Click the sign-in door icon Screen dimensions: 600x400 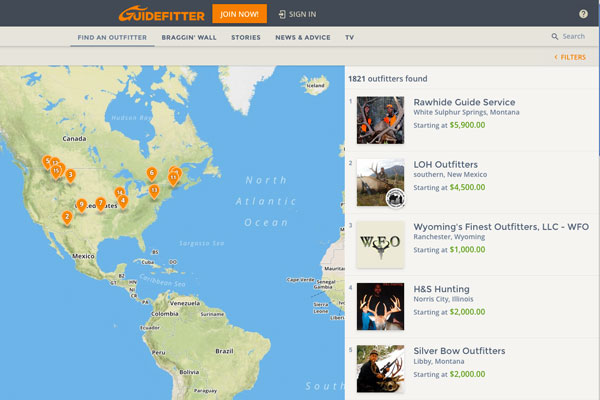click(282, 15)
